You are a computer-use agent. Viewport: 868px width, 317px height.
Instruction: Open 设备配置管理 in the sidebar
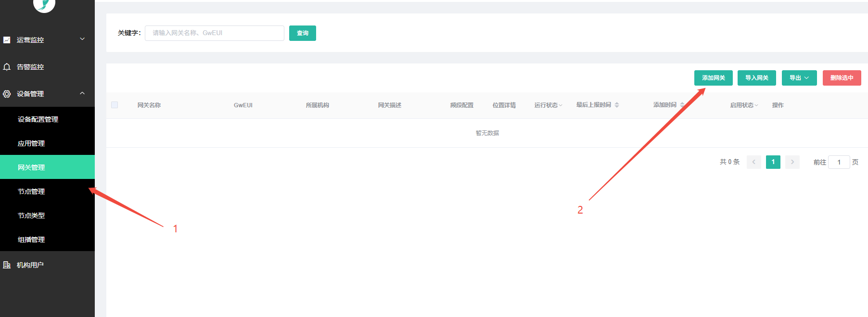[38, 119]
